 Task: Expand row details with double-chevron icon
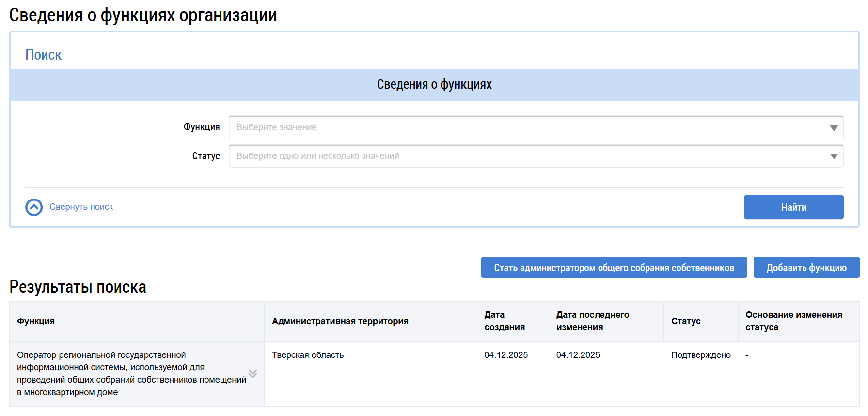coord(253,373)
